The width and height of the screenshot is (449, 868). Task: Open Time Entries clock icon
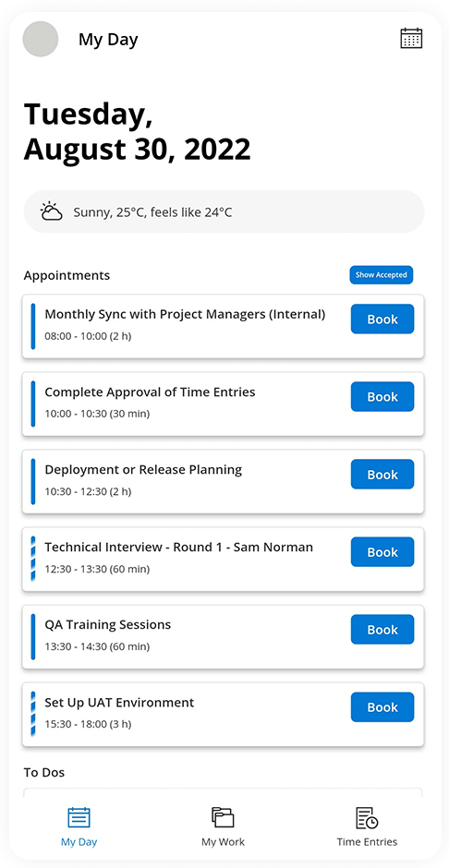coord(367,817)
